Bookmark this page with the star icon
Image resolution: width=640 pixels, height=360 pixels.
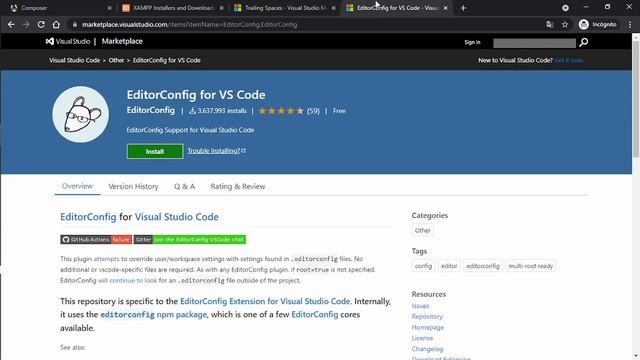click(565, 24)
